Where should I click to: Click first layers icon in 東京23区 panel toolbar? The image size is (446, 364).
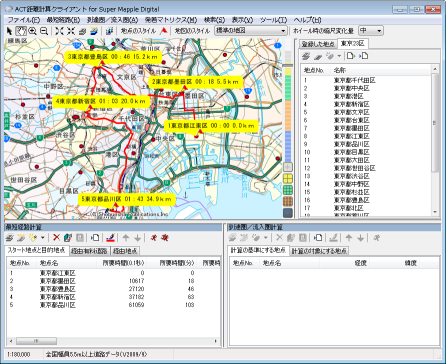point(306,56)
